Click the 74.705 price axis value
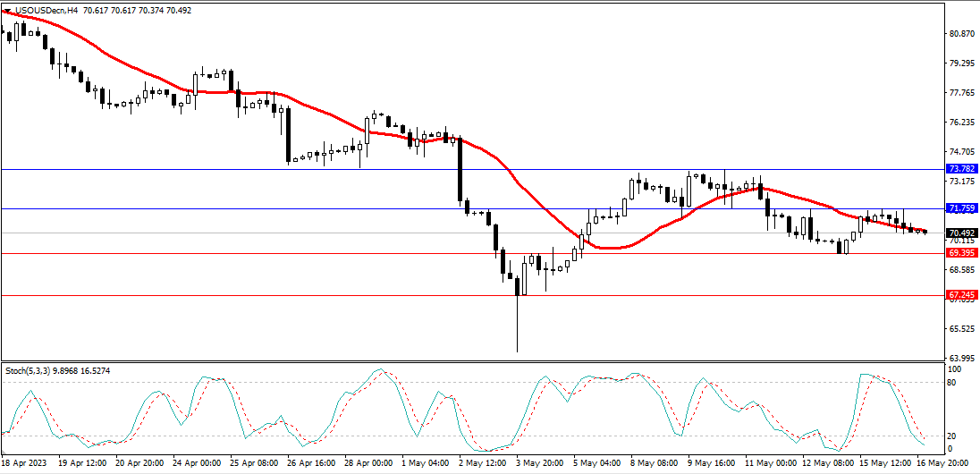This screenshot has height=474, width=980. pos(961,152)
